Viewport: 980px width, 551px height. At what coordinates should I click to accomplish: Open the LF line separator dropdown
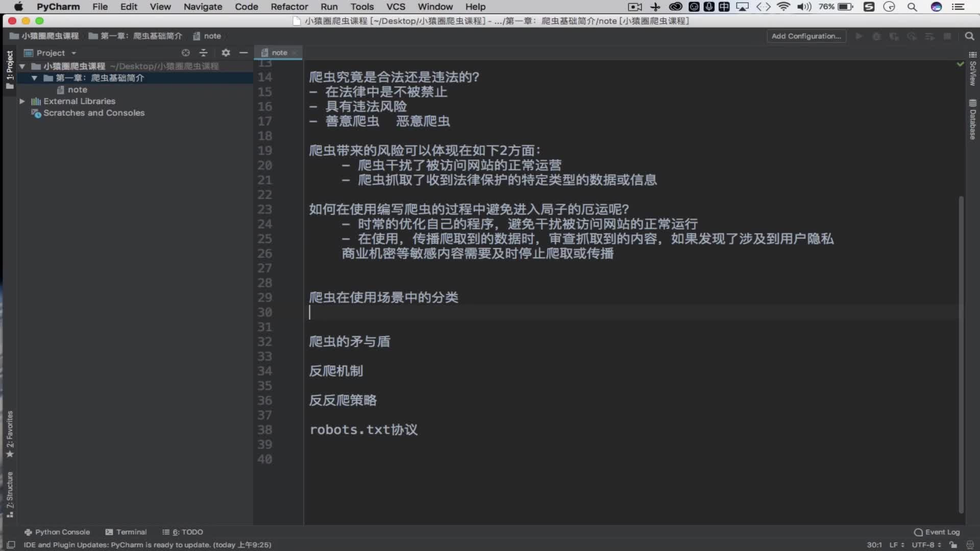pos(897,545)
